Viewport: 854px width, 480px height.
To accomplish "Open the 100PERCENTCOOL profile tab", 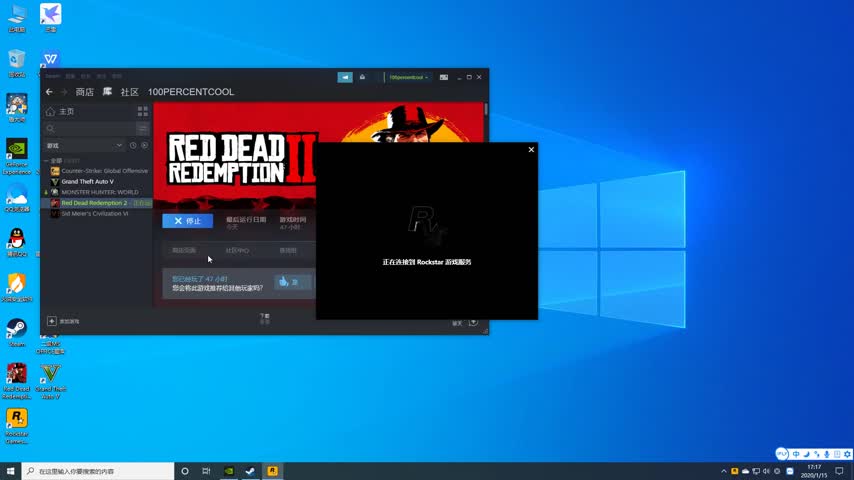I will (x=191, y=92).
